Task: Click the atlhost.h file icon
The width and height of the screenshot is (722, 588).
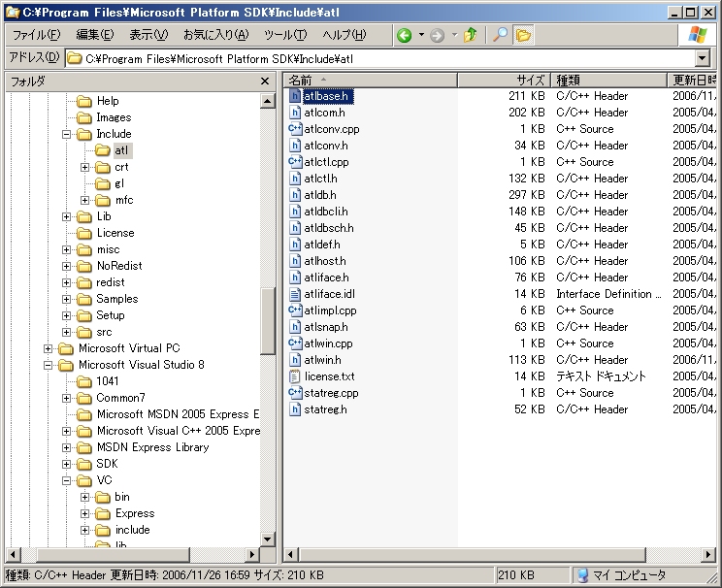Action: point(295,261)
